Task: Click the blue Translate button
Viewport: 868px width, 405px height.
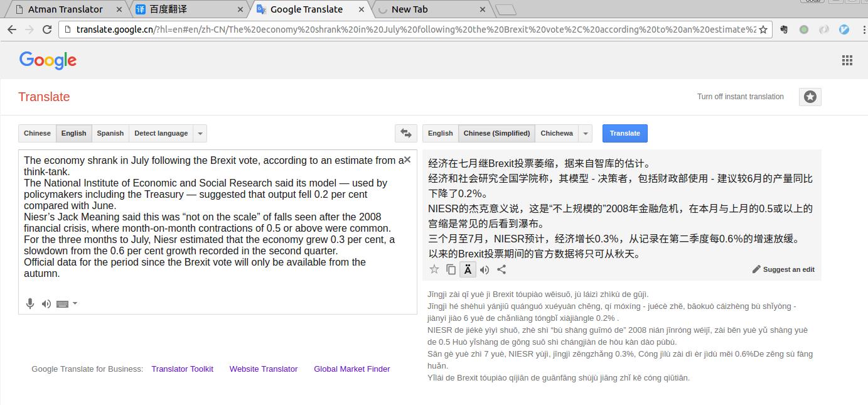Action: (x=625, y=133)
